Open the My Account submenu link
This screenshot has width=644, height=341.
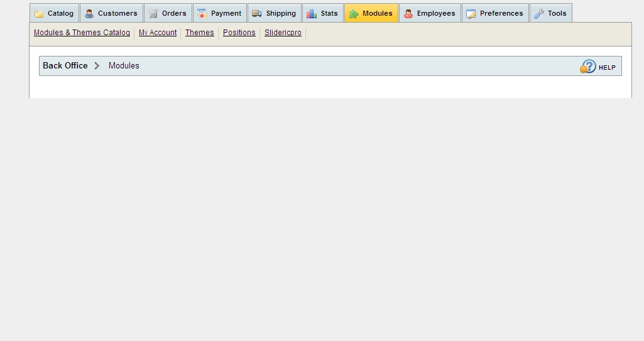point(158,33)
